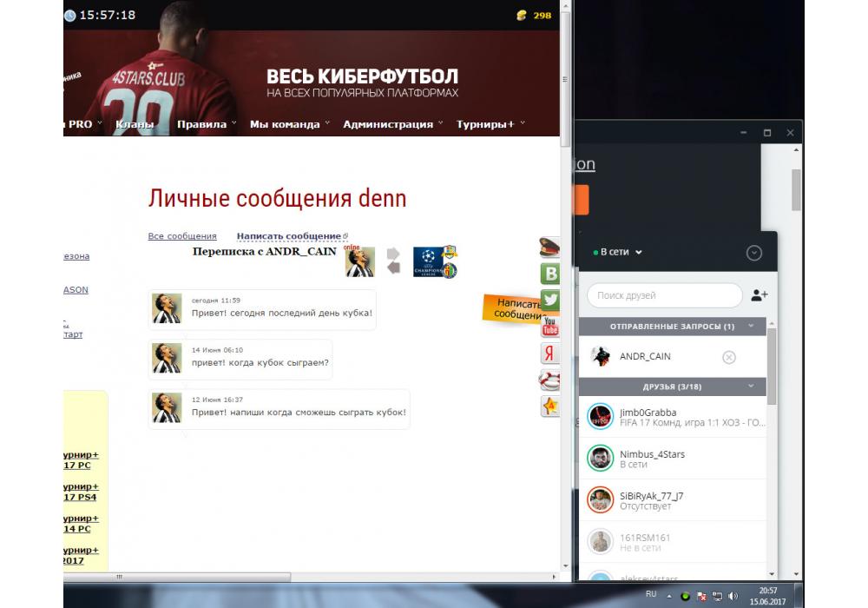This screenshot has width=868, height=608.
Task: Click the volume speaker tray icon
Action: 733,597
